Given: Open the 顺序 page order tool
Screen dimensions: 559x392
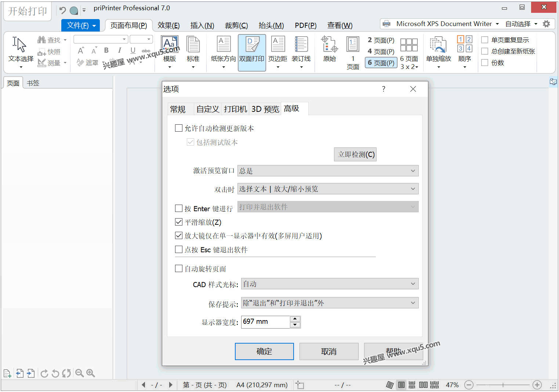Looking at the screenshot, I should click(465, 51).
